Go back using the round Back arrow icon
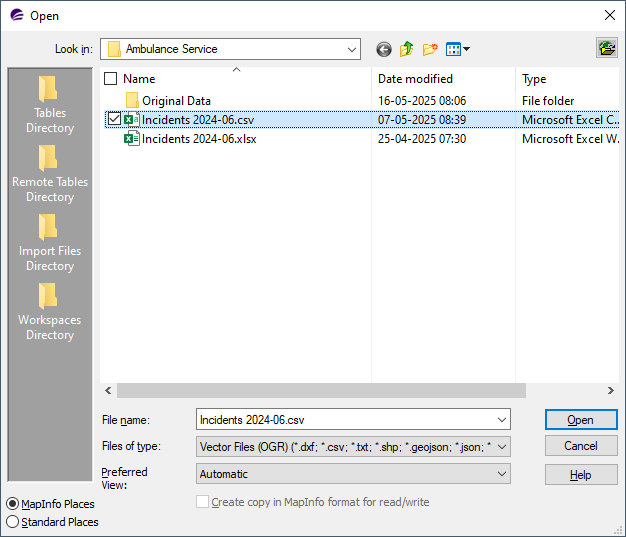Screen dimensions: 626x537 384,50
